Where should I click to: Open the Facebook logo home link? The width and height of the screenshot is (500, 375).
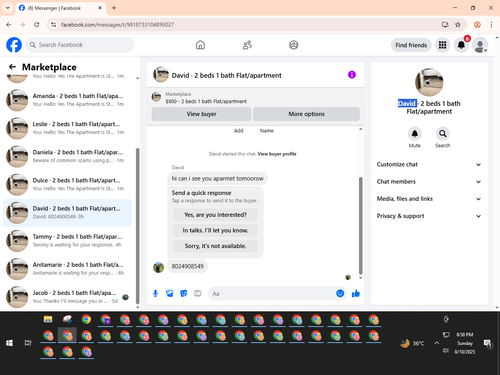coord(14,45)
